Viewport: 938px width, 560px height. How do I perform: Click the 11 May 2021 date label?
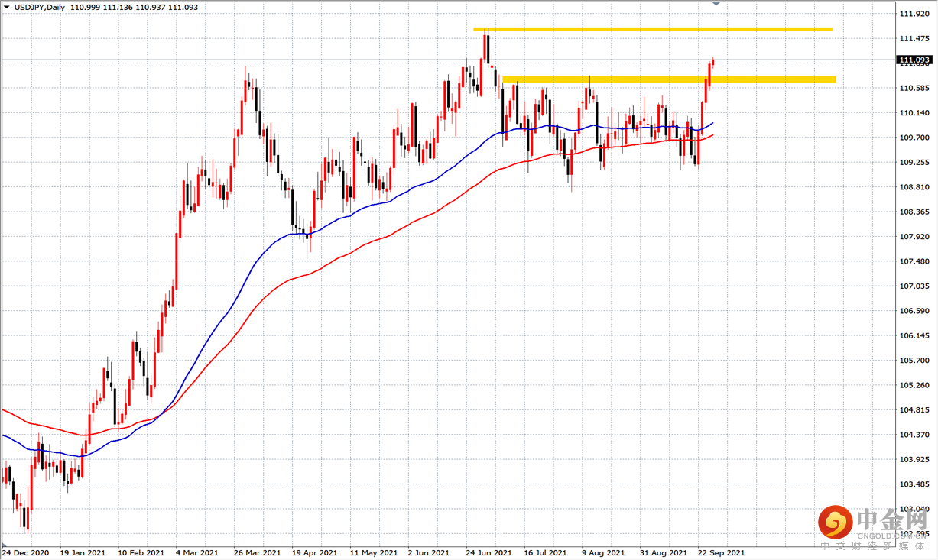374,552
